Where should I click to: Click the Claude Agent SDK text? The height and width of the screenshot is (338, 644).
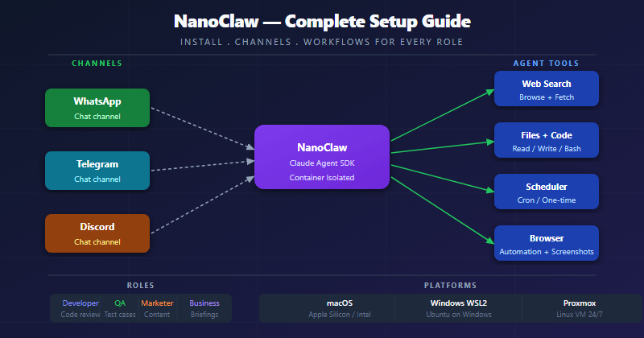pos(322,163)
